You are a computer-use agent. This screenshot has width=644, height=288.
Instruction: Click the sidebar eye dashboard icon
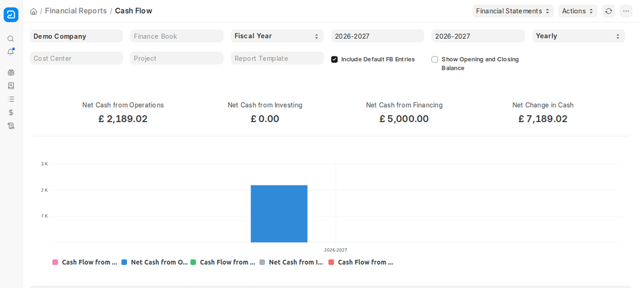pyautogui.click(x=11, y=73)
